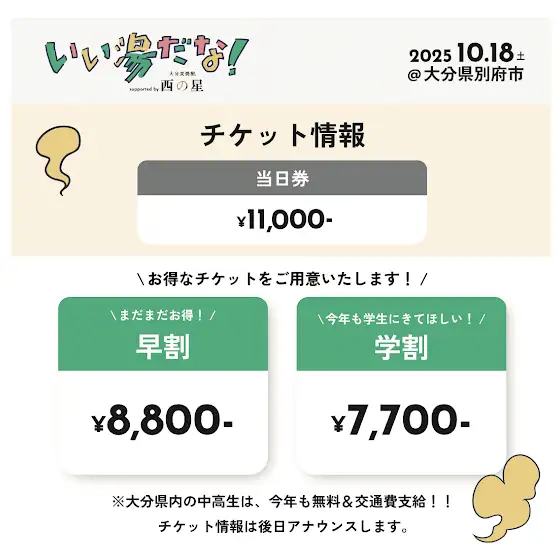Click the チケット情報は後日アナウンスします line
Screen dimensions: 560x560
(283, 526)
